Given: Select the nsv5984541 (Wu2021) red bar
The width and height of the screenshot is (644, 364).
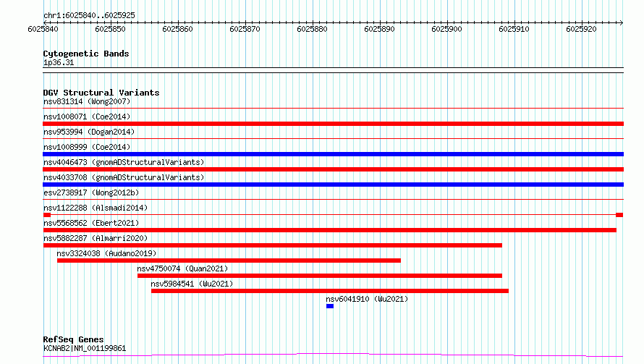Looking at the screenshot, I should click(330, 291).
